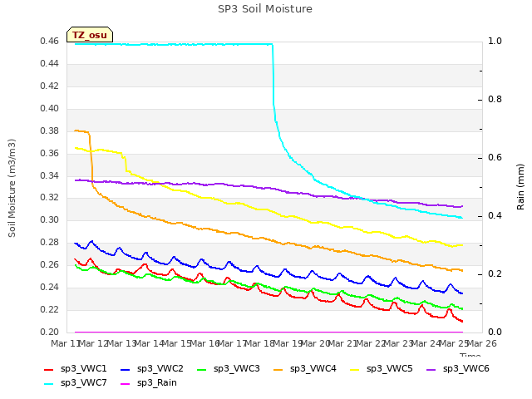Click the SP3 Soil Moisture chart title

pyautogui.click(x=265, y=9)
